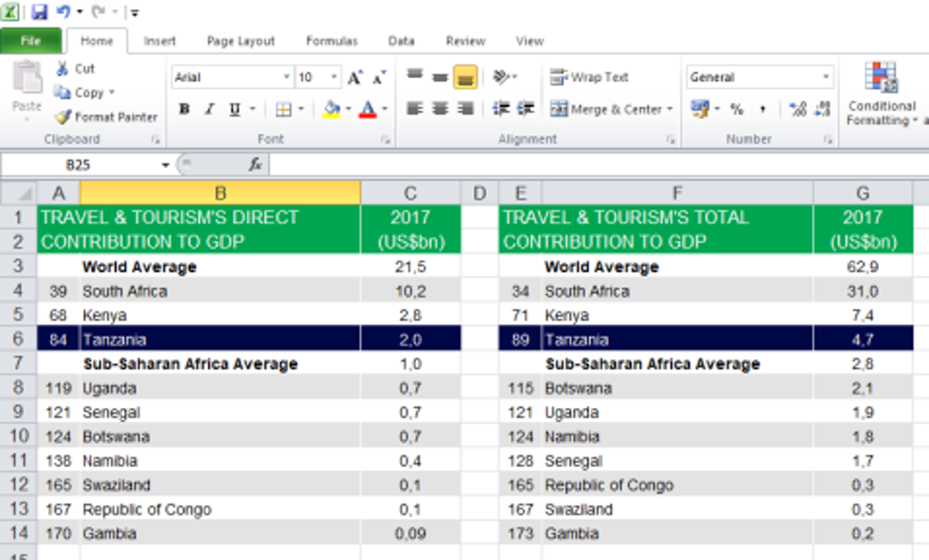This screenshot has height=560, width=929.
Task: Open the Clipboard dialog launcher
Action: click(x=156, y=140)
